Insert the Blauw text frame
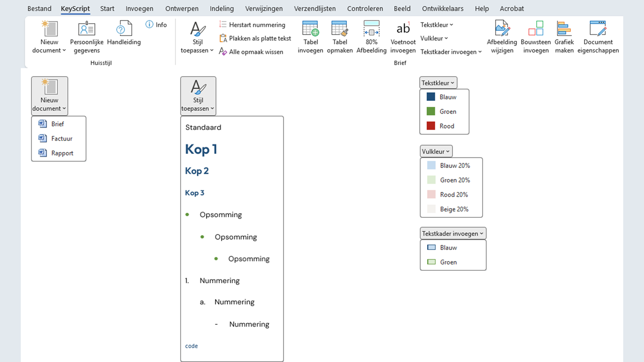The image size is (644, 362). pyautogui.click(x=453, y=247)
